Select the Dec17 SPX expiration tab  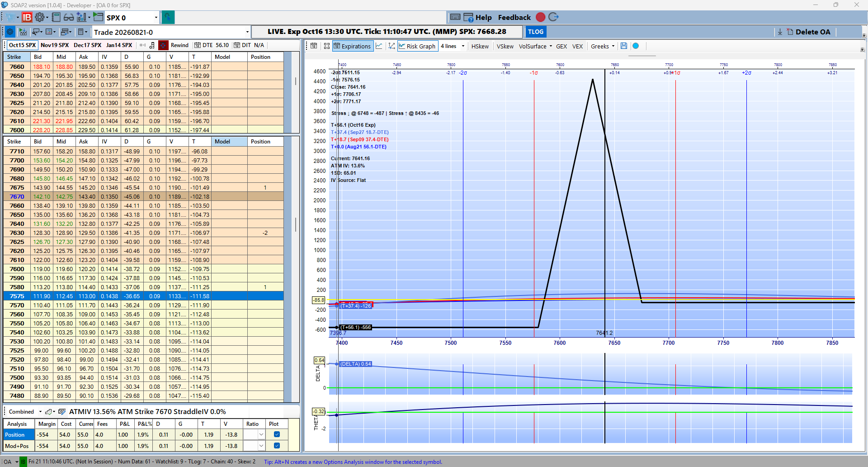[x=87, y=45]
